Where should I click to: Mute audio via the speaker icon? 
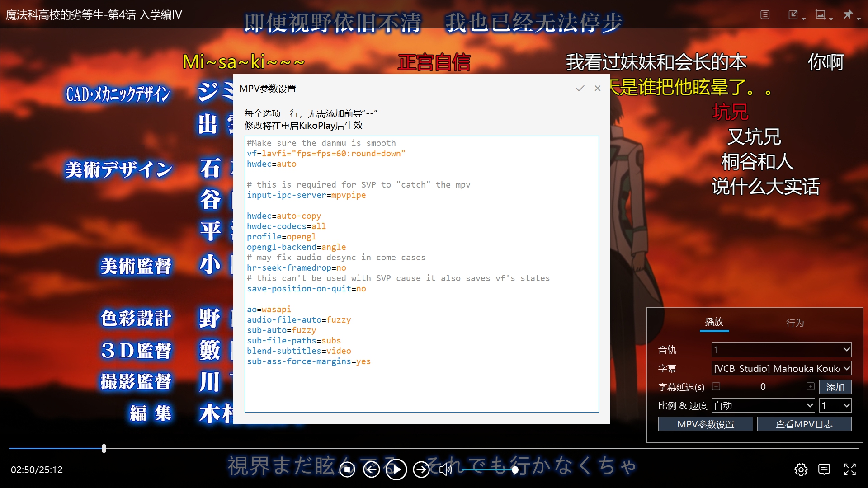(446, 470)
